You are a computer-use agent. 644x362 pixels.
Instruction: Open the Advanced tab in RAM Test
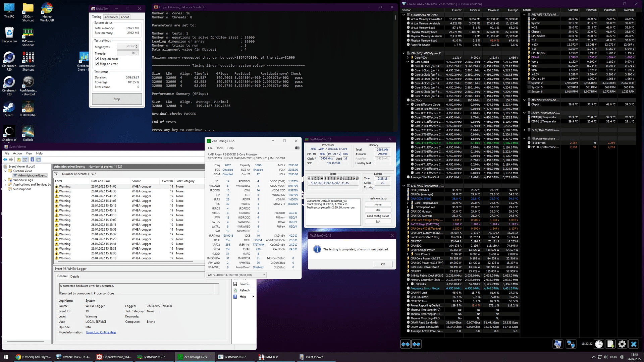(111, 17)
